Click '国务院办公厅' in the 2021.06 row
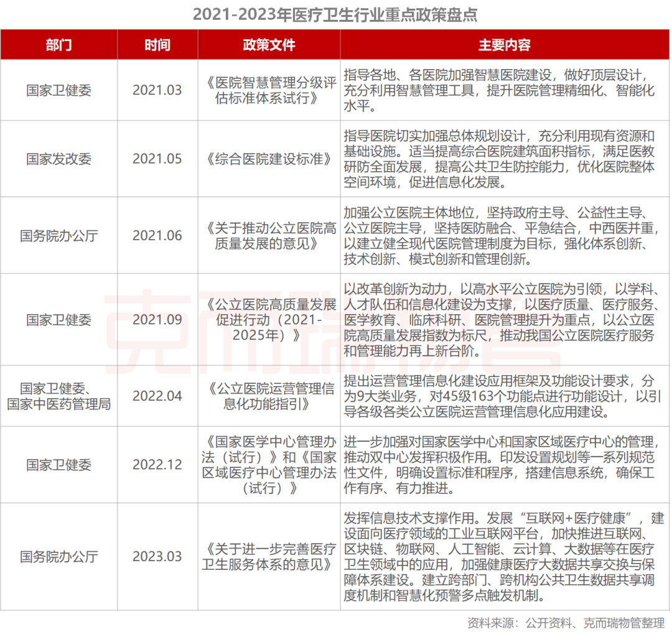The width and height of the screenshot is (672, 637). coord(58,236)
